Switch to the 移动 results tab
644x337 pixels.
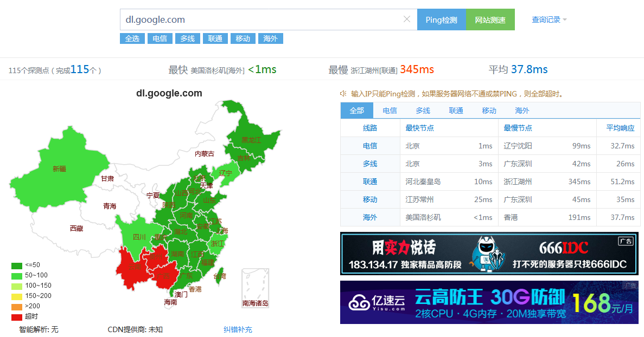point(489,111)
